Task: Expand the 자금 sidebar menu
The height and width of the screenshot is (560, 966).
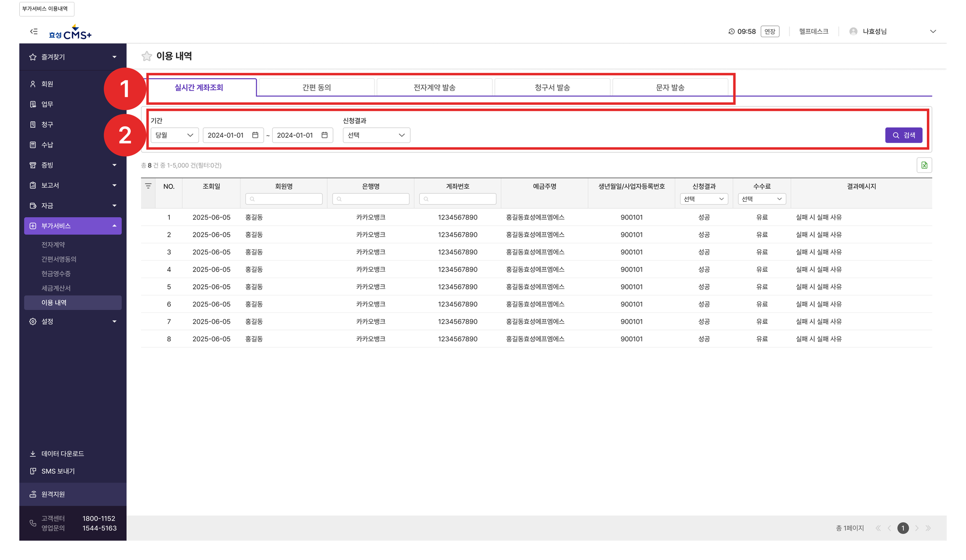Action: point(114,206)
